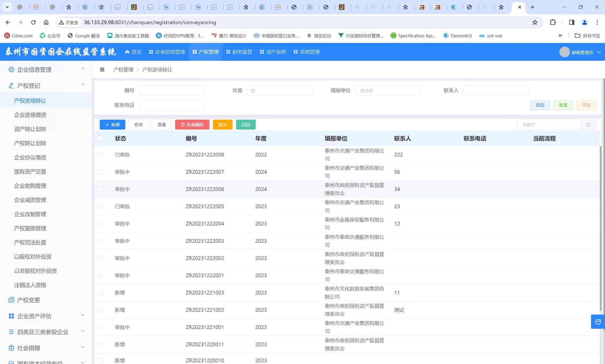Check the row ZR20231221003 checkbox
Viewport: 605px width, 364px height.
pyautogui.click(x=100, y=293)
